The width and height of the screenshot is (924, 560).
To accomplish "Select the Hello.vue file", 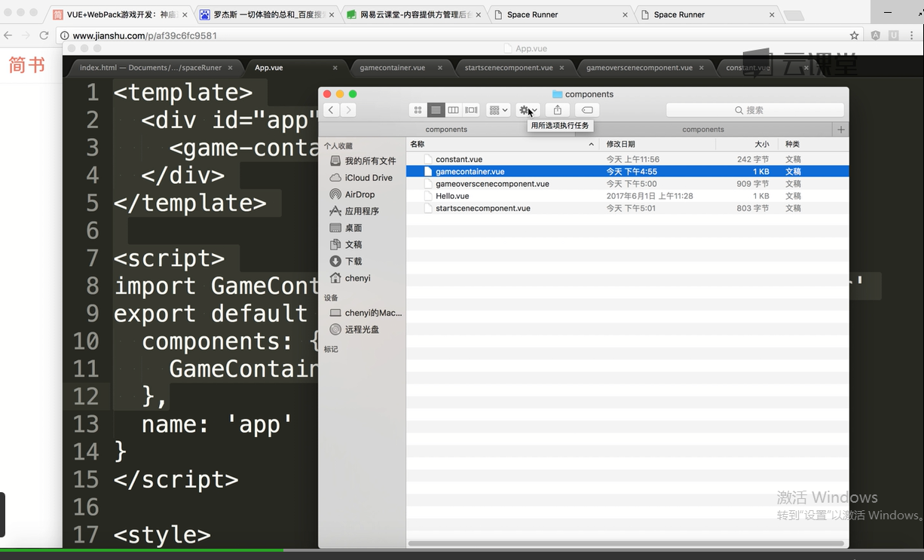I will pos(452,196).
